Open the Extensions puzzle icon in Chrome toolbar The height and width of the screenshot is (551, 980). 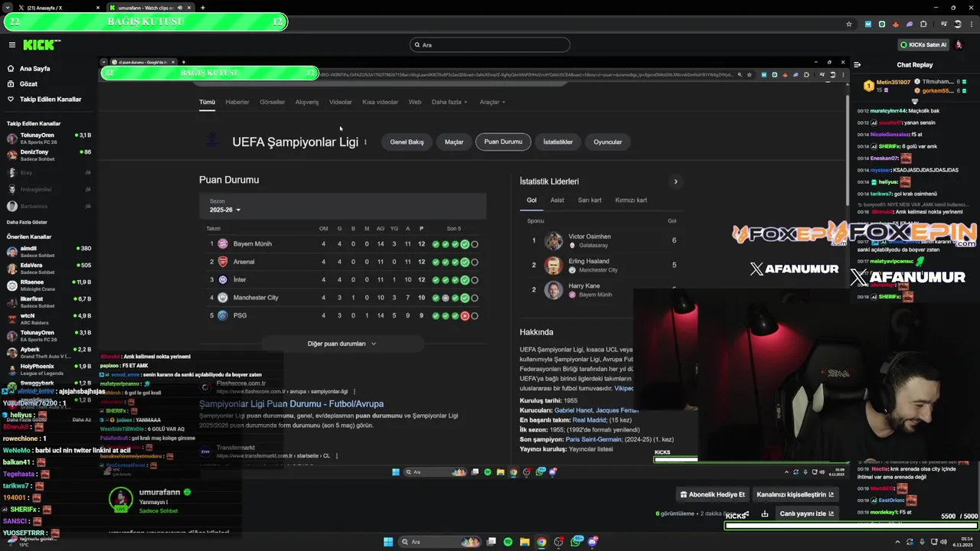pos(923,24)
